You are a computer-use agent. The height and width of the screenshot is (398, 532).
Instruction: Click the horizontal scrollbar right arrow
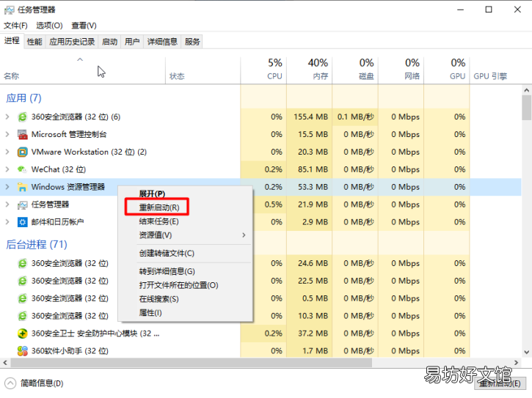point(517,363)
